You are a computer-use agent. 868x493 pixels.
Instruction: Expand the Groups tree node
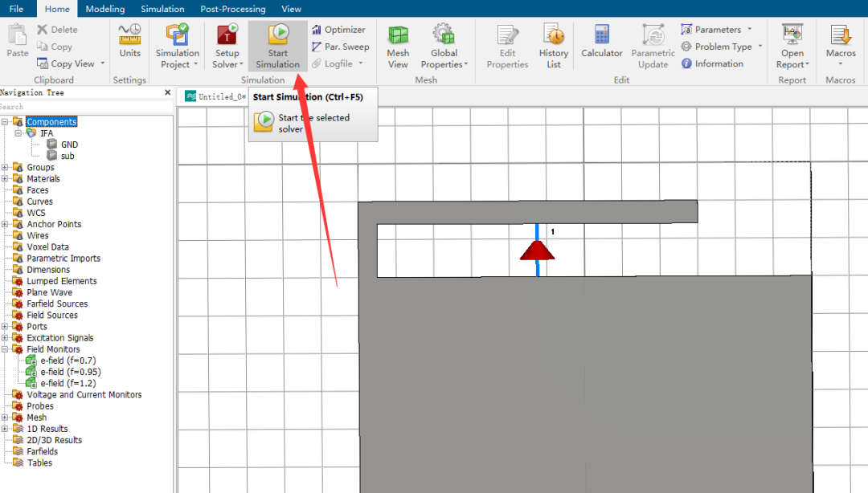5,167
